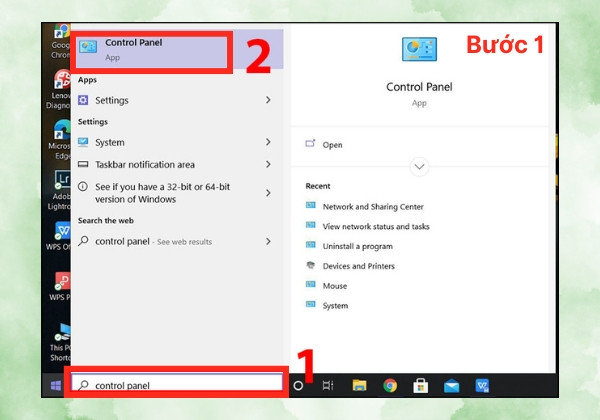Open recent Uninstall a program item
The height and width of the screenshot is (420, 600).
tap(357, 246)
